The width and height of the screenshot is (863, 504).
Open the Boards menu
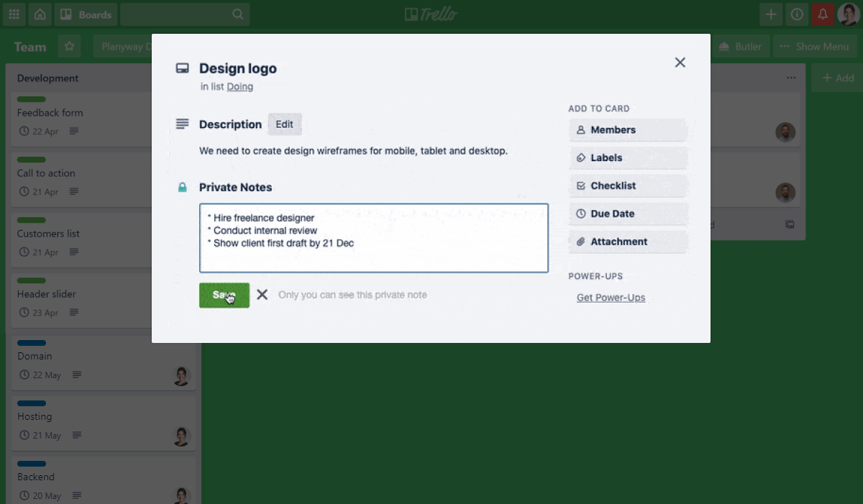tap(86, 14)
